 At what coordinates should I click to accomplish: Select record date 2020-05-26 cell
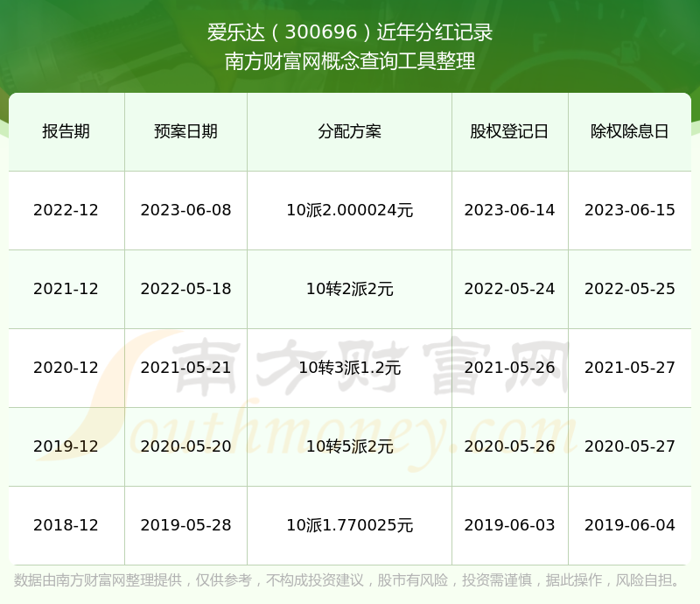tap(509, 446)
